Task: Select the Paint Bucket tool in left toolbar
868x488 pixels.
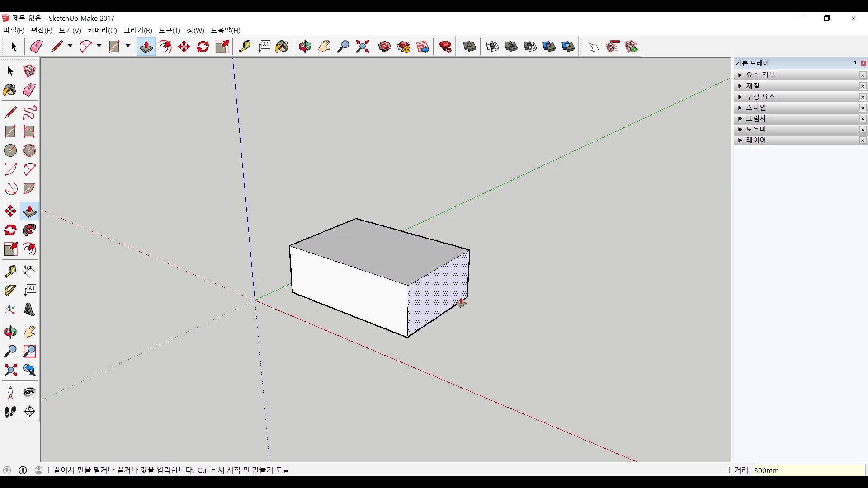Action: (10, 90)
